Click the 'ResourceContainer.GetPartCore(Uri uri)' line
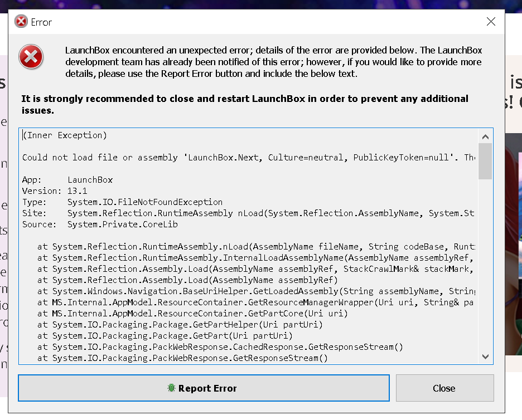This screenshot has height=420, width=522. pyautogui.click(x=192, y=314)
